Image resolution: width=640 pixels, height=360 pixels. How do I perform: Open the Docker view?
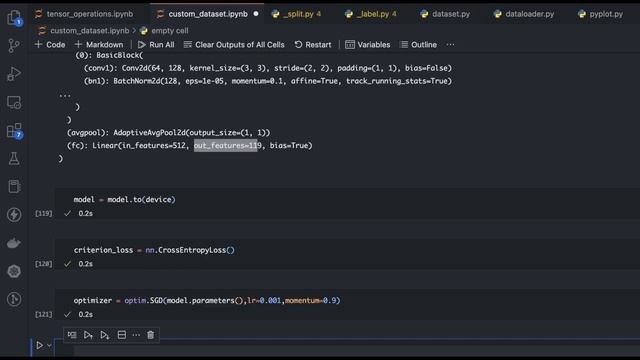[14, 243]
